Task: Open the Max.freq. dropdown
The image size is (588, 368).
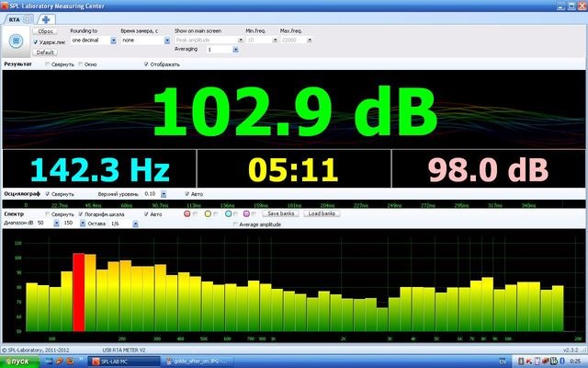Action: tap(310, 40)
